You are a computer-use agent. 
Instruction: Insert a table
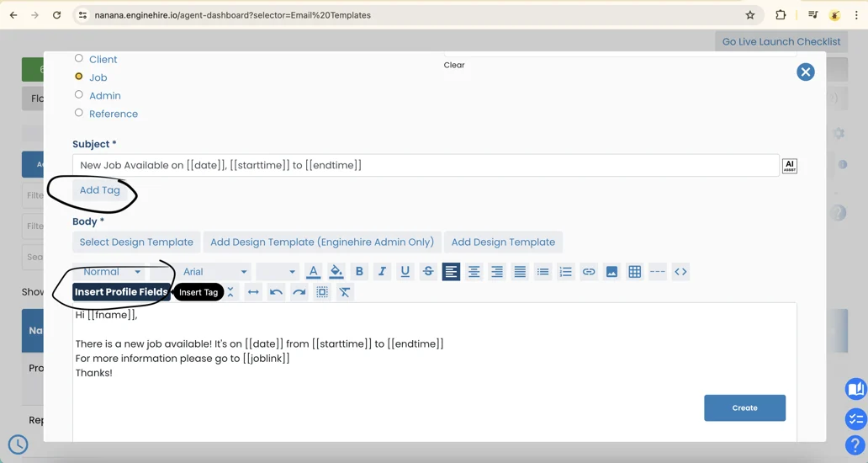(635, 271)
